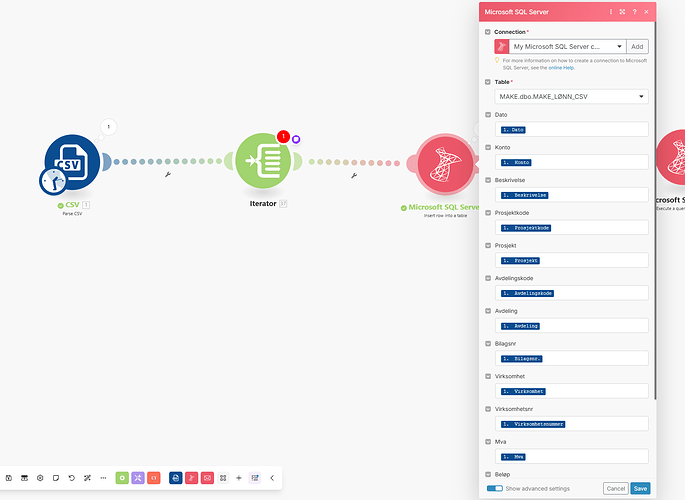
Task: Open the Microsoft SQL Server insert row module
Action: [x=445, y=164]
